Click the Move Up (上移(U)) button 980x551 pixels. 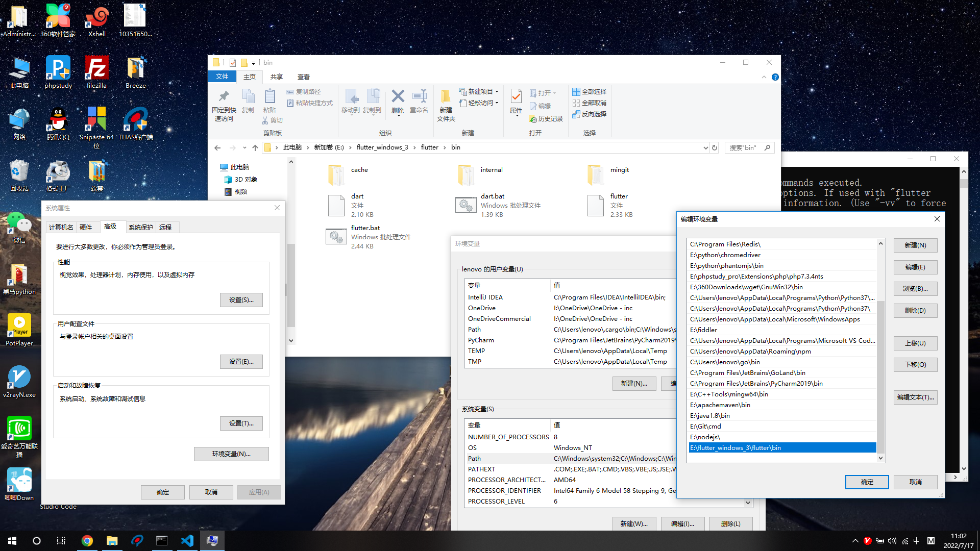[915, 343]
